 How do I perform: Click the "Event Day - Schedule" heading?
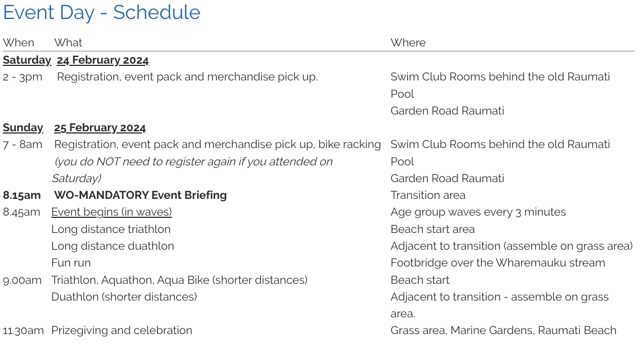pos(102,12)
